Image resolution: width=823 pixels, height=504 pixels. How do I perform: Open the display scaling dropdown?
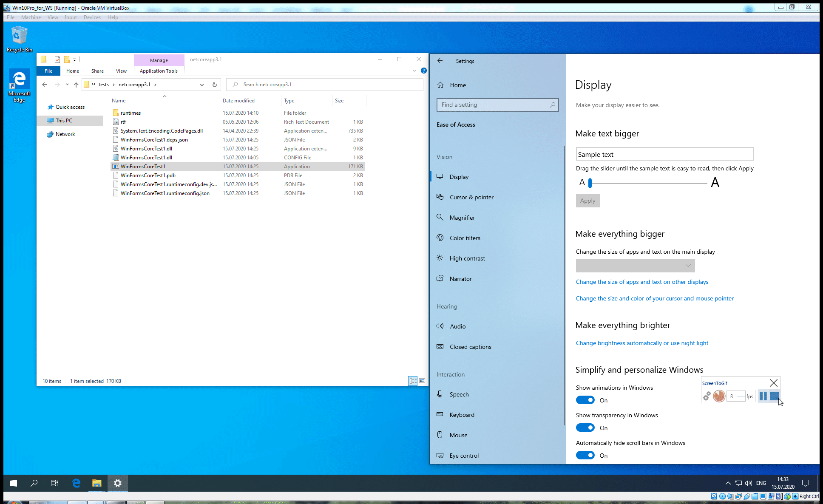click(x=635, y=266)
